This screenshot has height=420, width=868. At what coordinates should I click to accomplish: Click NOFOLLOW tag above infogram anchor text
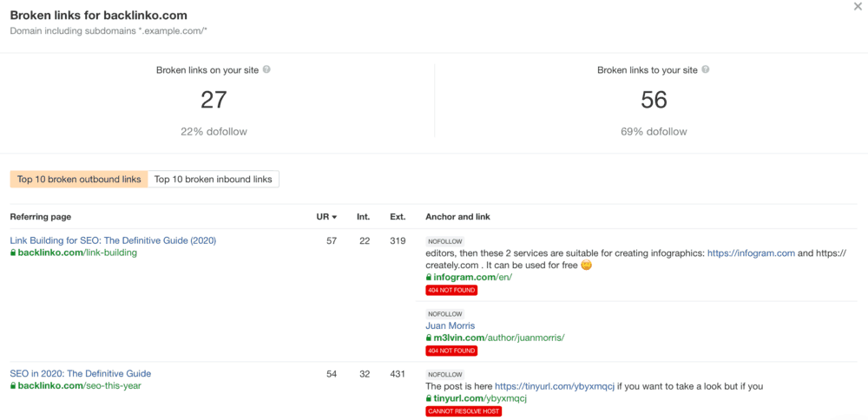[x=445, y=241]
